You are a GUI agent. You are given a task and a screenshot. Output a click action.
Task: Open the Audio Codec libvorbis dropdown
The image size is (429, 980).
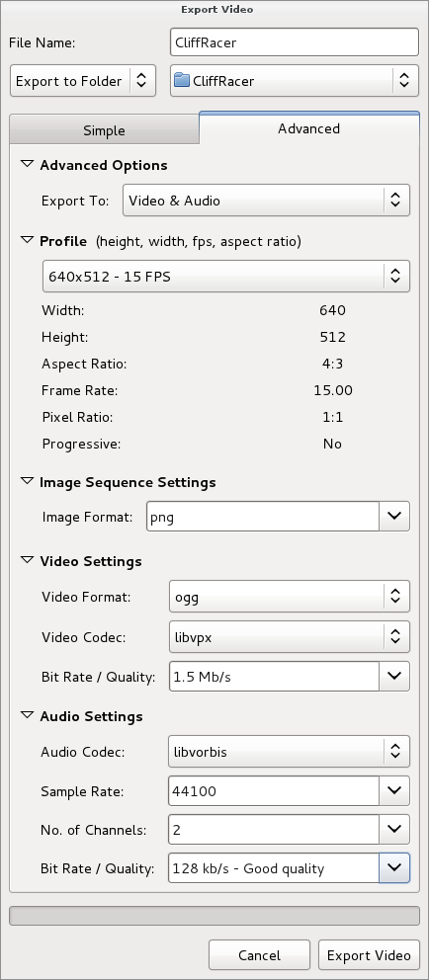pos(289,751)
